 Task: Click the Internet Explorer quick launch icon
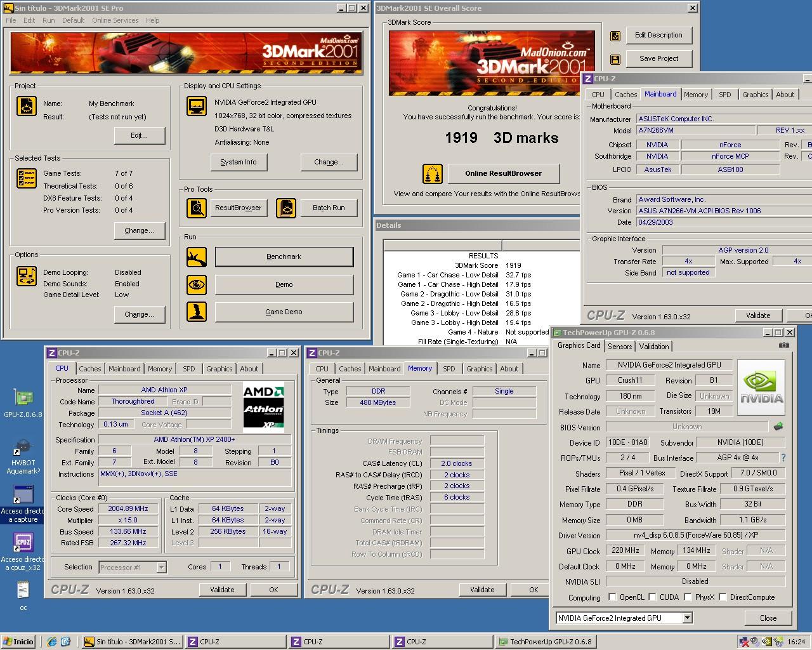coord(52,642)
